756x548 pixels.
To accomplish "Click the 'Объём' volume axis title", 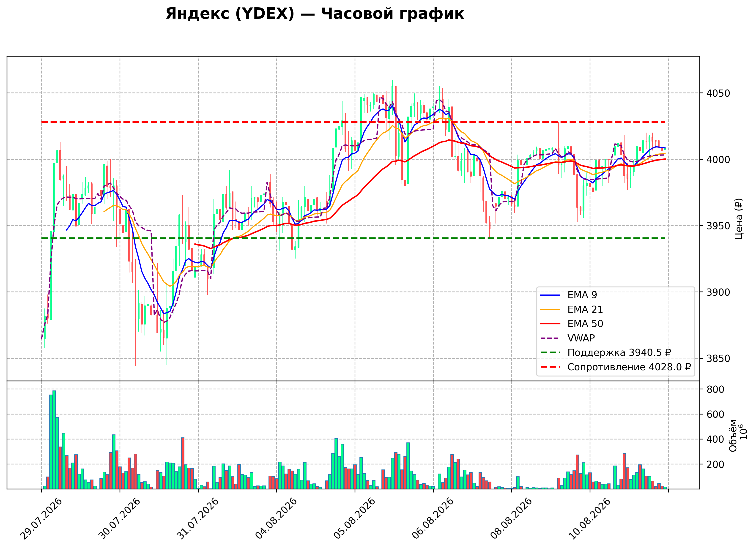I will tap(733, 435).
